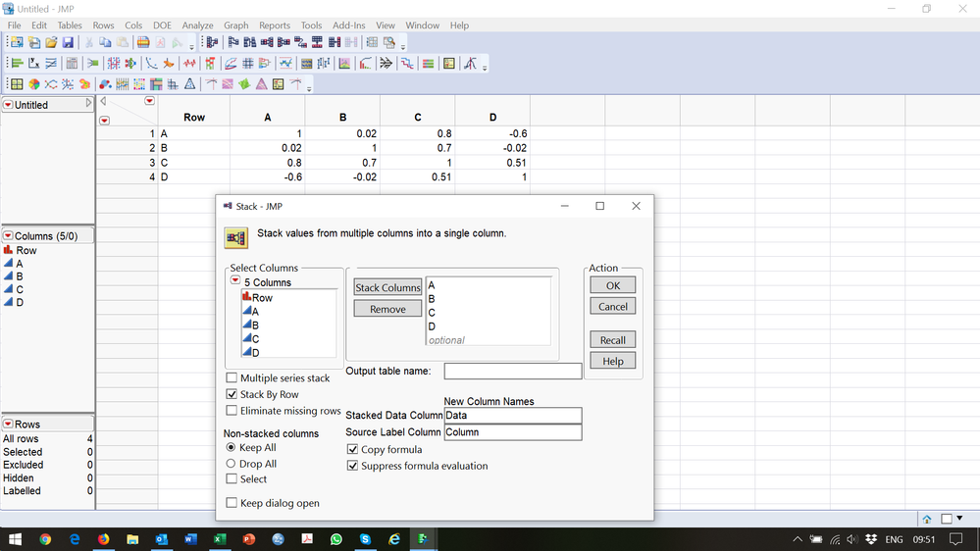Launch the Matched Pairs icon
Screen dimensions: 980x551
pos(51,63)
